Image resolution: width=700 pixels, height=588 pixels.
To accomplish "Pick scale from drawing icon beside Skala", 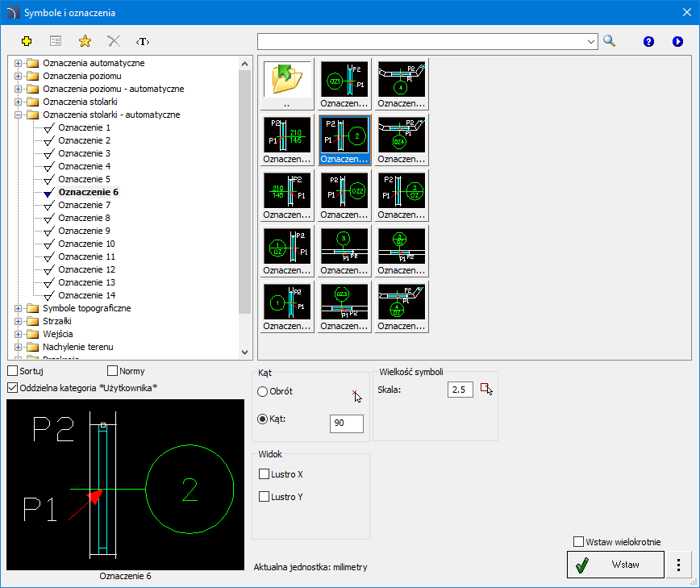I will click(485, 390).
